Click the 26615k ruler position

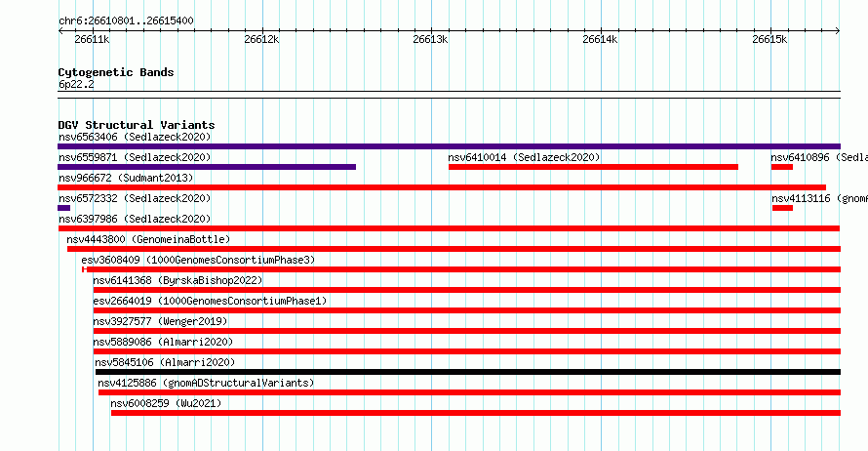tap(769, 39)
